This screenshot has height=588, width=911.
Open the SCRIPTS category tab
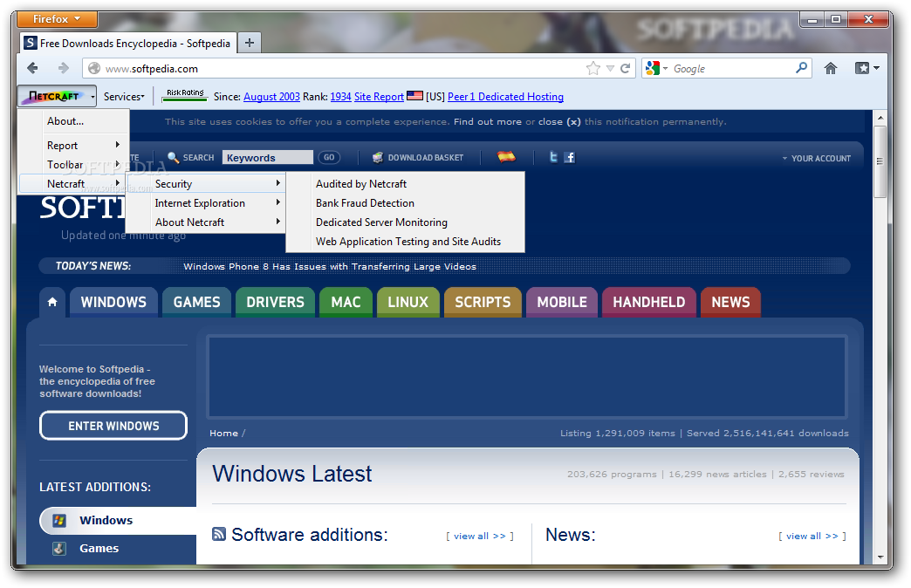pyautogui.click(x=483, y=302)
